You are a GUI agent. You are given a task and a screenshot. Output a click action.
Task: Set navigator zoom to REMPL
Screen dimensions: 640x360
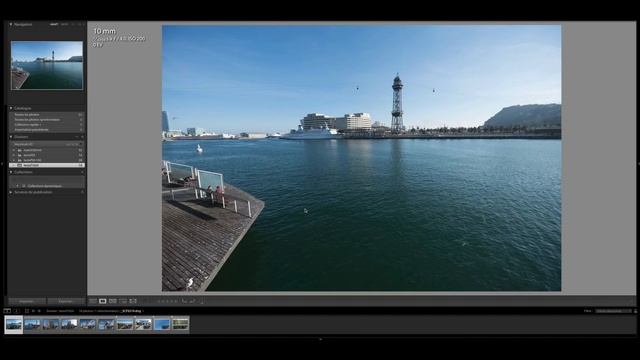point(64,24)
